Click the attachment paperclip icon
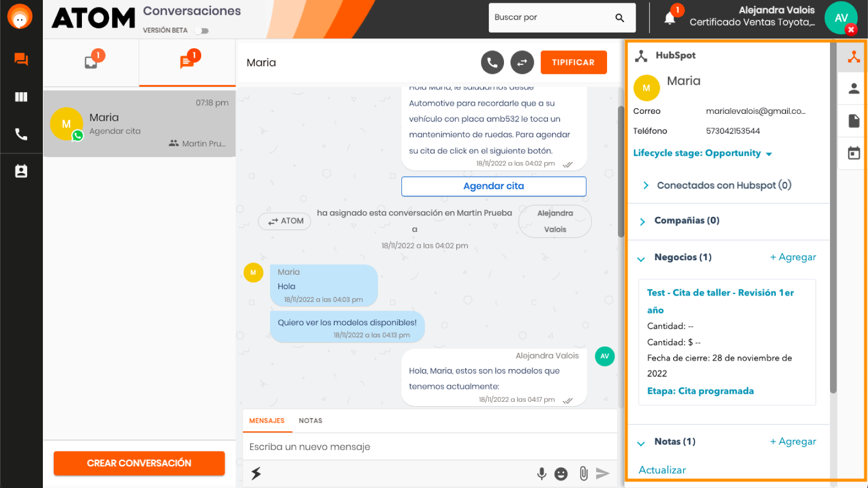 click(x=583, y=473)
